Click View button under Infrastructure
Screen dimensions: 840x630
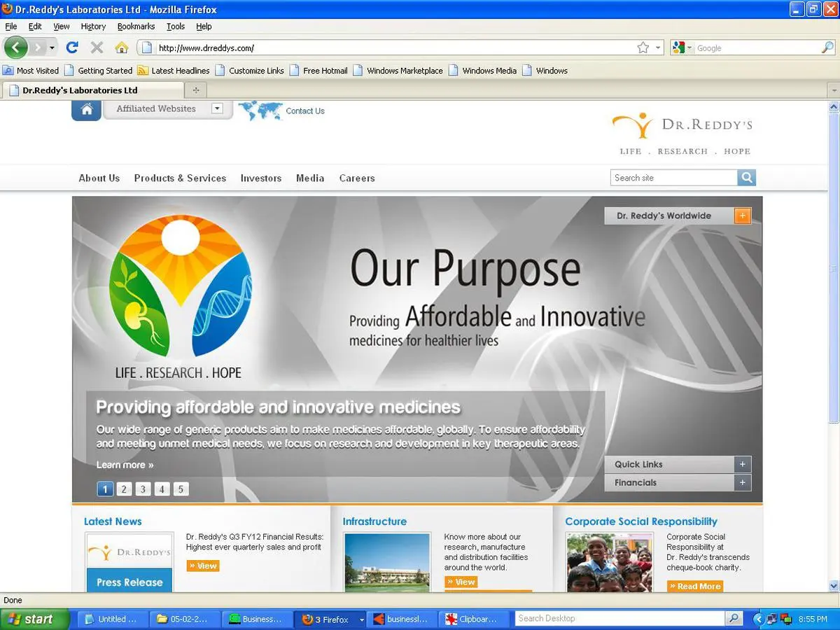pyautogui.click(x=461, y=582)
